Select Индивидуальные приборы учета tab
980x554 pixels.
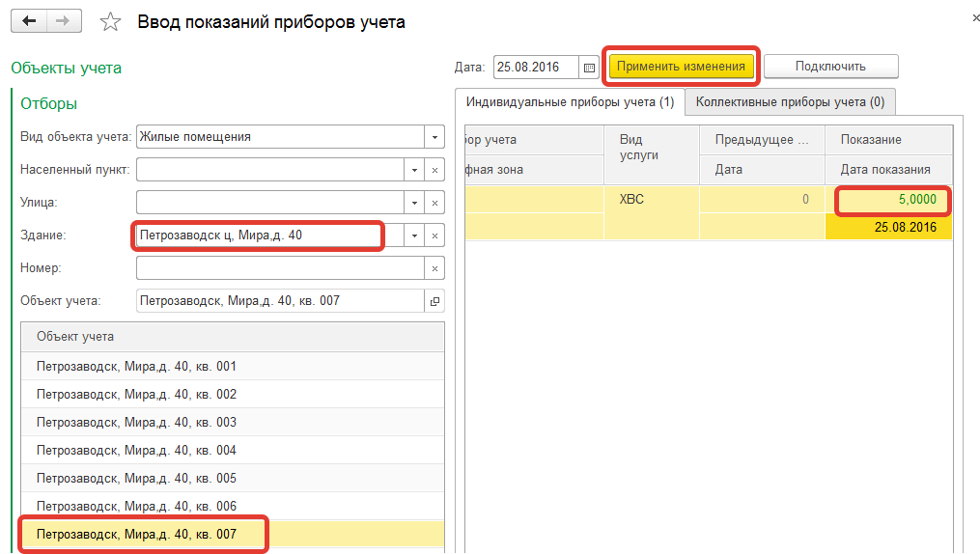pyautogui.click(x=570, y=101)
